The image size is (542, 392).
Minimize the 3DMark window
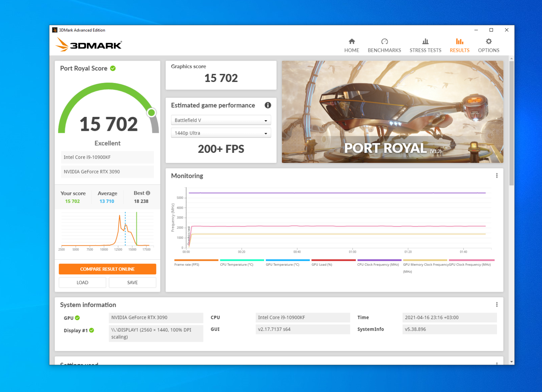pyautogui.click(x=476, y=30)
